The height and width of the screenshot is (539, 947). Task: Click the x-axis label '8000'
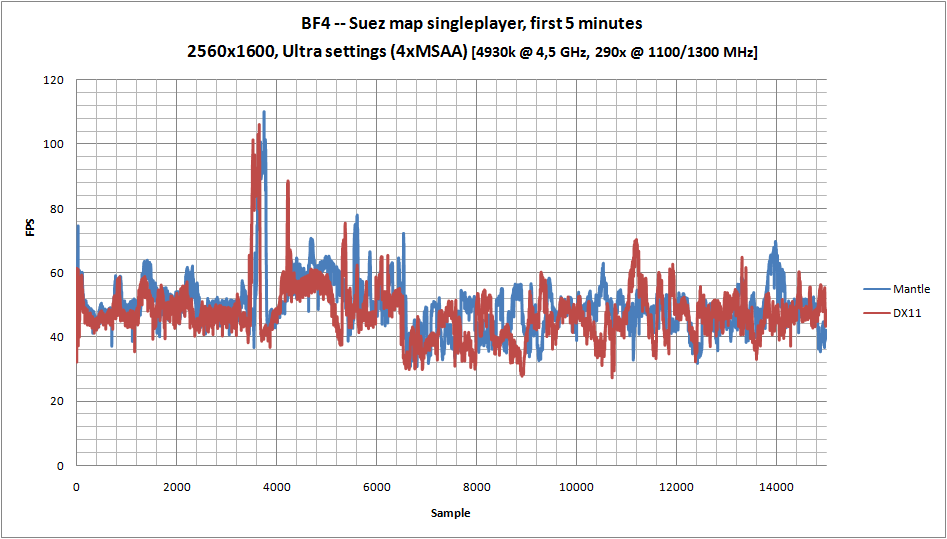pyautogui.click(x=476, y=487)
